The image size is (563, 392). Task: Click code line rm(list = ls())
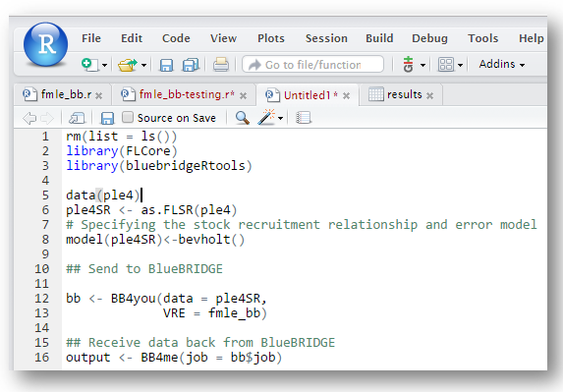pos(122,137)
